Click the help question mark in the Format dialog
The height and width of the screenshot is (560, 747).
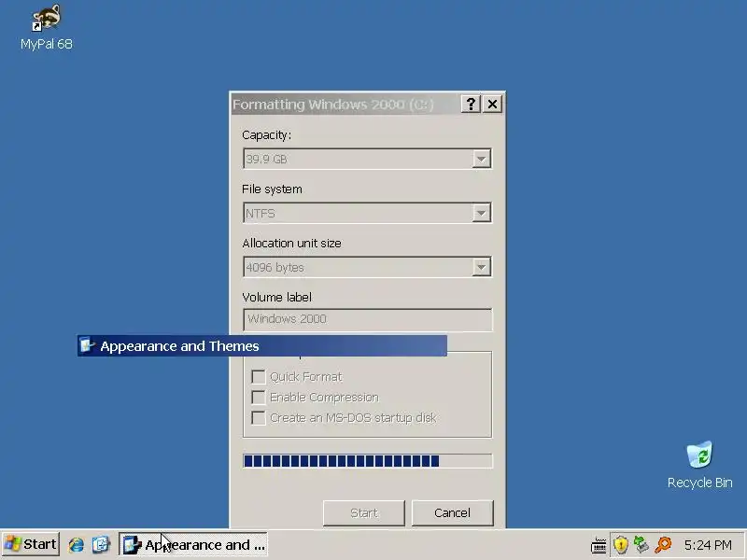[471, 104]
